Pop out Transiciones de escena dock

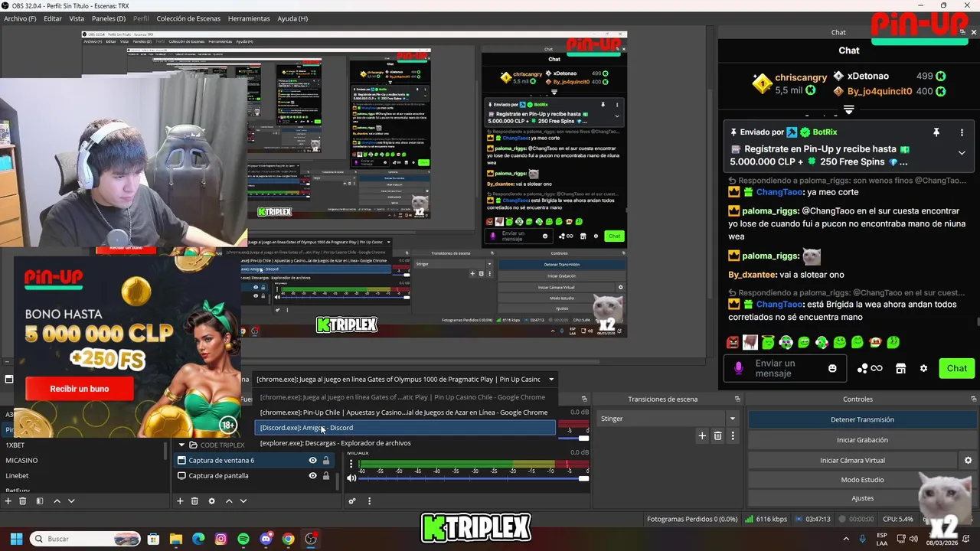click(x=737, y=399)
